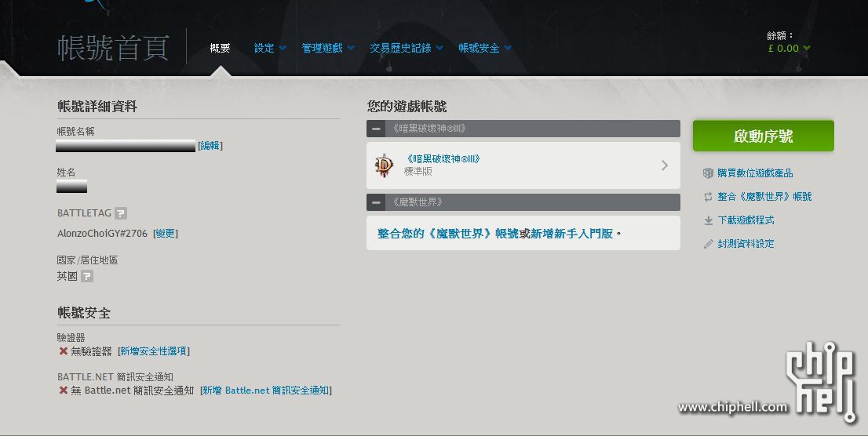Click the 購買數位遊戲產品 box icon
The width and height of the screenshot is (868, 436).
[708, 173]
